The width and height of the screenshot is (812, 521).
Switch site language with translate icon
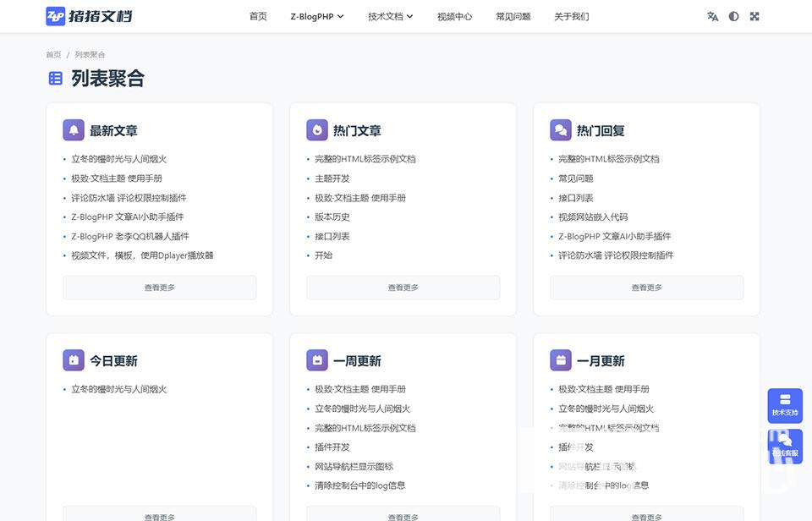tap(713, 16)
